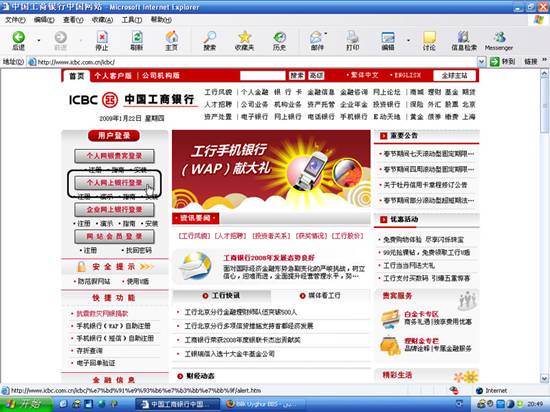Open the Messenger toolbar icon
Screen dimensions: 550x412
(499, 37)
